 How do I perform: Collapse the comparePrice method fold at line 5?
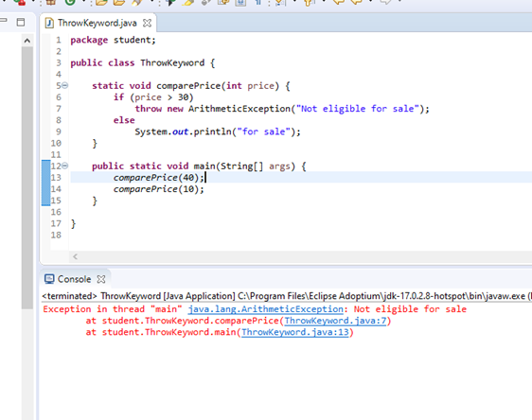click(64, 85)
